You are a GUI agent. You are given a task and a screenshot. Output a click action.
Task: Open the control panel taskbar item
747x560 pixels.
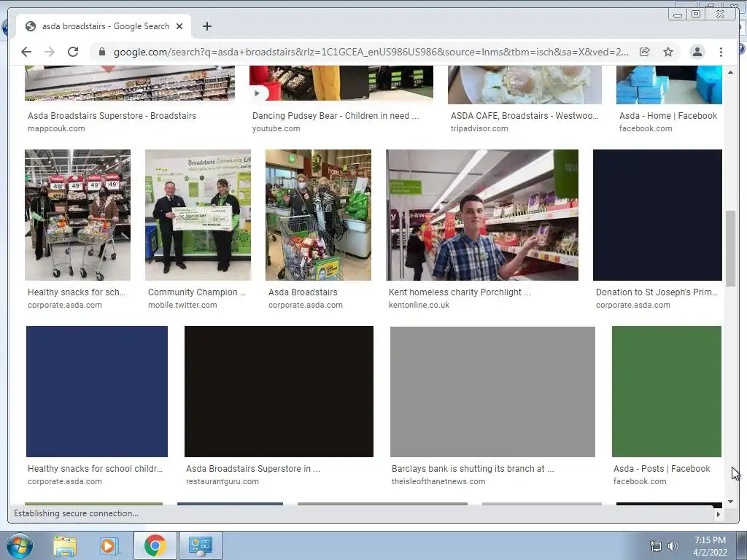point(200,545)
